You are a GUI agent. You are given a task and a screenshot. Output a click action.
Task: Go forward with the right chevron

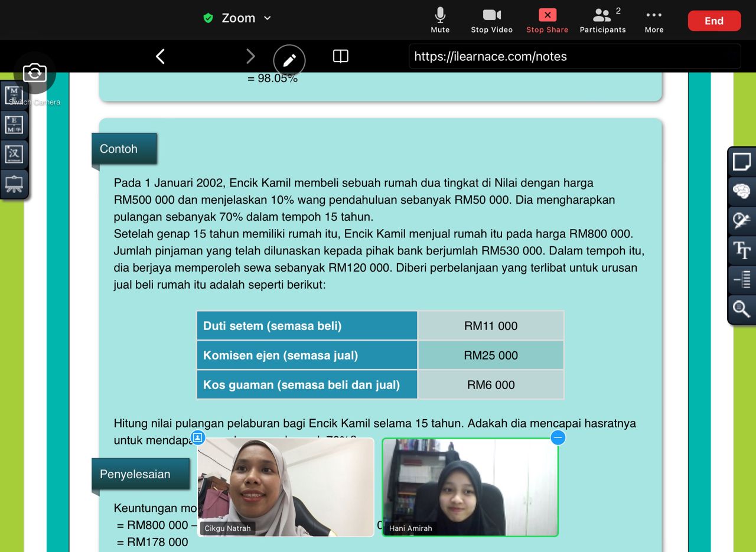(250, 56)
